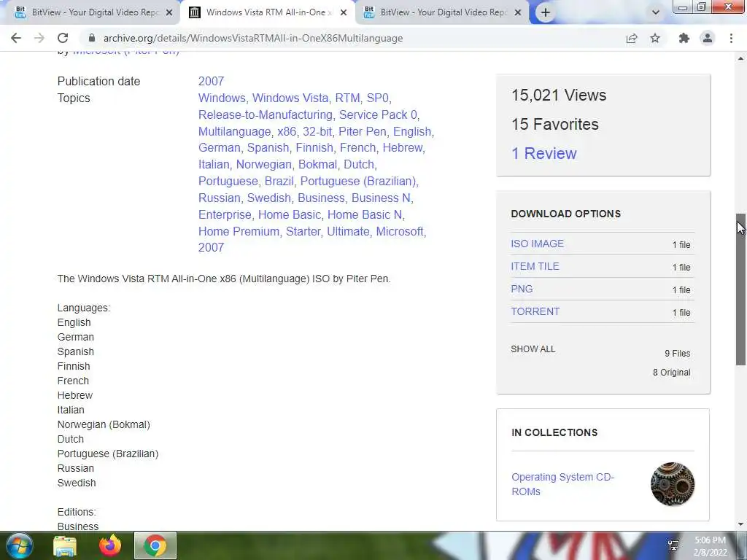Open the 1 Review link
The height and width of the screenshot is (560, 747).
[x=543, y=153]
